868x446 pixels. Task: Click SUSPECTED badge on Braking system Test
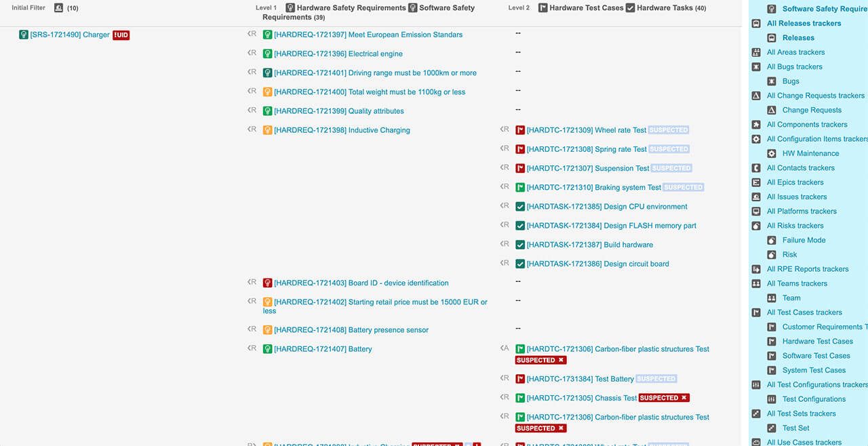(x=684, y=187)
